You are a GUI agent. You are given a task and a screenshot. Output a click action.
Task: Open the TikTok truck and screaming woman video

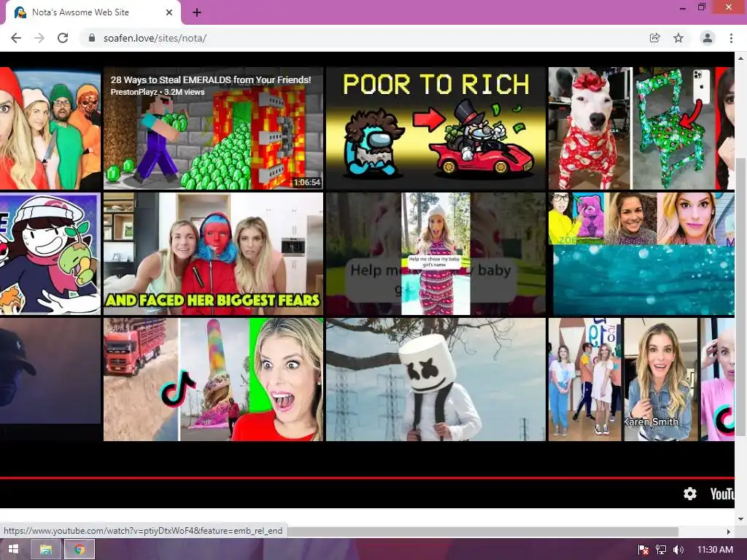(213, 379)
